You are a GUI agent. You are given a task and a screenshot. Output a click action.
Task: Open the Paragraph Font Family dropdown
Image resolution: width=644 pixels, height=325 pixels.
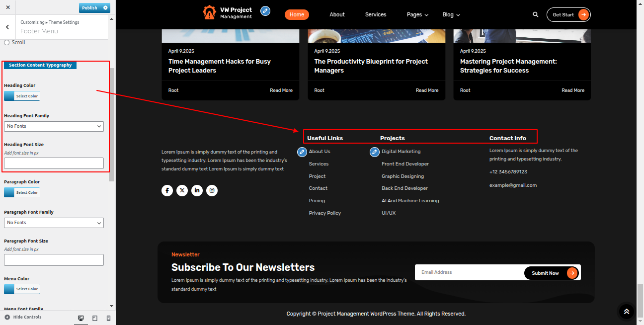[x=54, y=223]
